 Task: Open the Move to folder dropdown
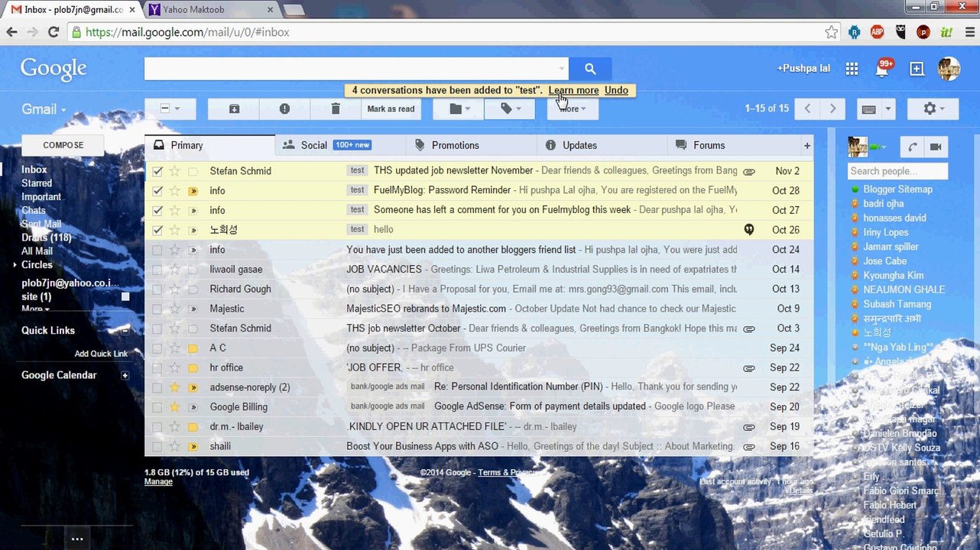point(459,109)
